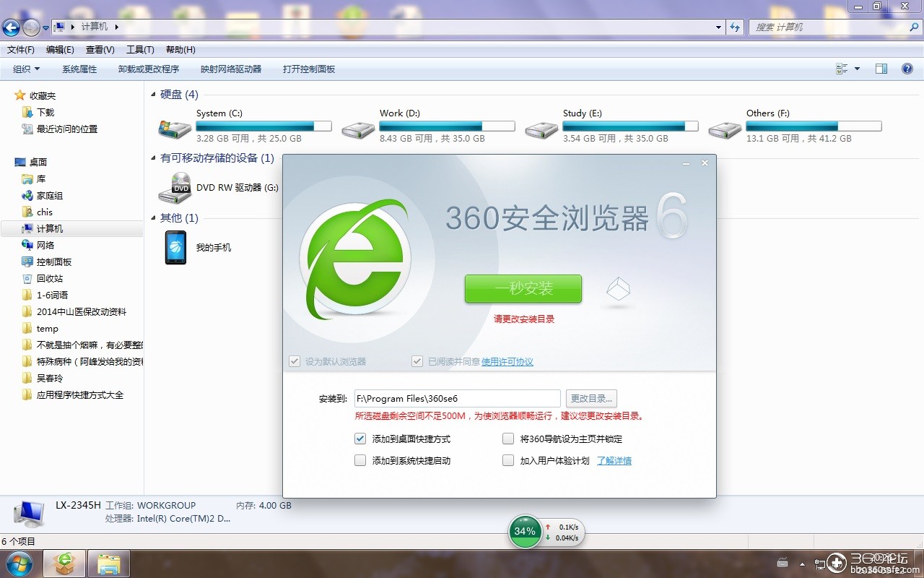Open the recent locations dropdown beside navigation arrows
The image size is (924, 578).
(x=46, y=27)
